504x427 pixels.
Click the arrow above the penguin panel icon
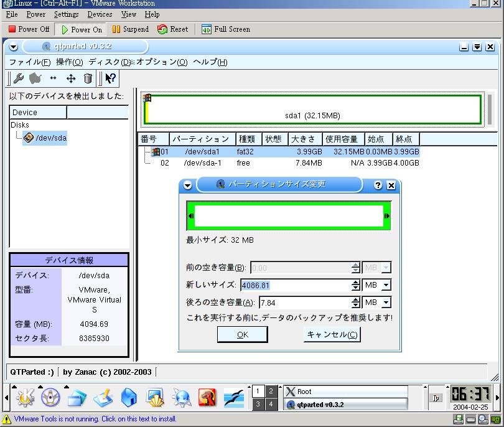pyautogui.click(x=40, y=387)
